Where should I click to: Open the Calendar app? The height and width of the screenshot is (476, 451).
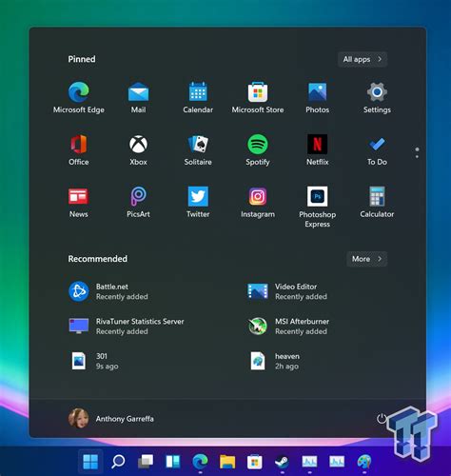click(198, 97)
